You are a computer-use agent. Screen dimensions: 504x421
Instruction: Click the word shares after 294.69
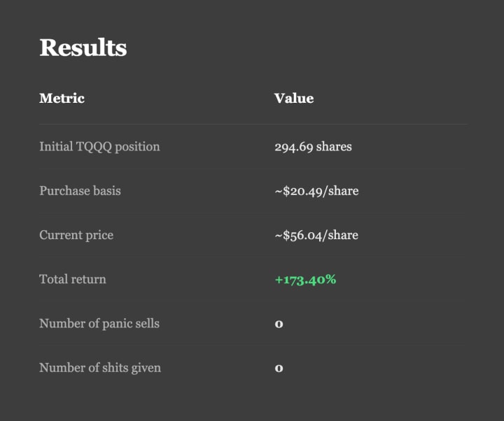coord(334,147)
